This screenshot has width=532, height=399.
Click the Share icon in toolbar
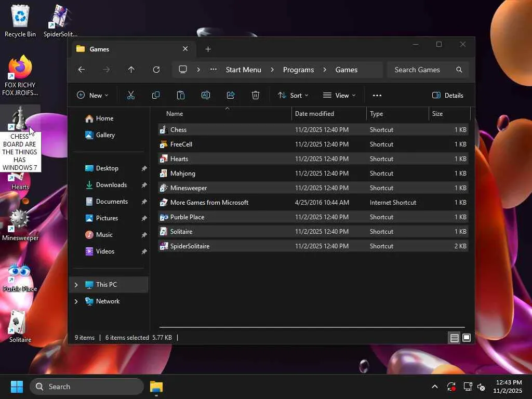tap(231, 96)
